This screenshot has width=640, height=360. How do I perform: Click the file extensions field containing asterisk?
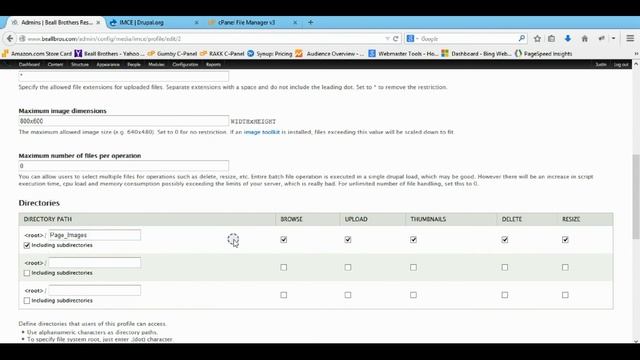click(124, 76)
